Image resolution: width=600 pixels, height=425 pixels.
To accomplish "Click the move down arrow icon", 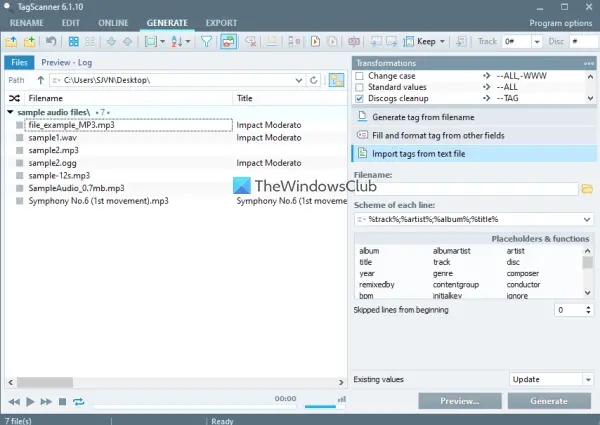I will pyautogui.click(x=111, y=41).
